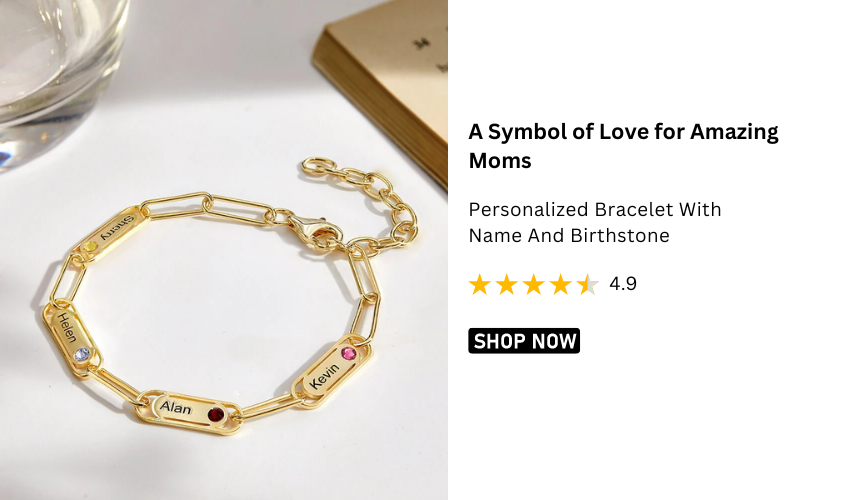Viewport: 850px width, 500px height.
Task: Click the SHOP NOW button
Action: click(524, 341)
